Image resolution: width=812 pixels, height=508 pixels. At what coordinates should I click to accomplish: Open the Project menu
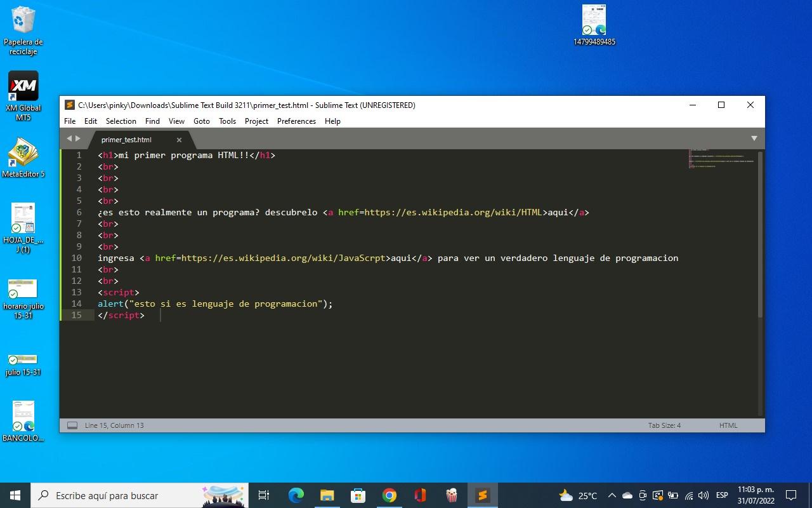pyautogui.click(x=256, y=121)
